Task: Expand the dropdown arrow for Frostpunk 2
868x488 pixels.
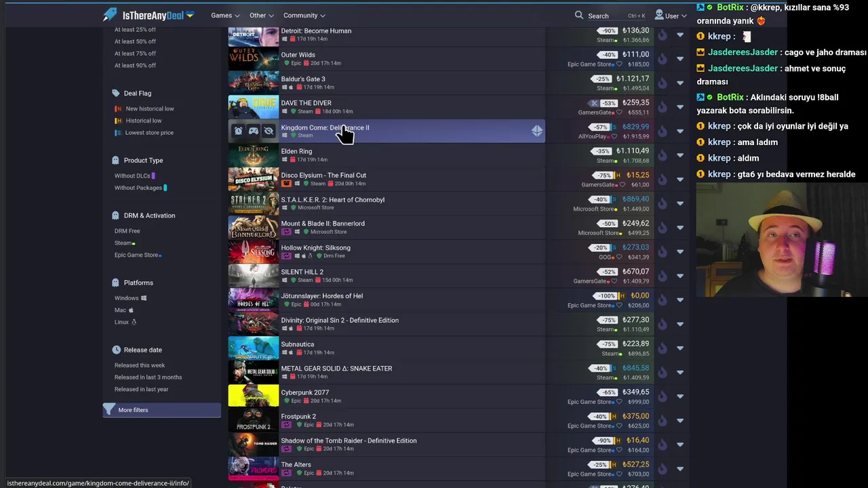Action: [680, 421]
